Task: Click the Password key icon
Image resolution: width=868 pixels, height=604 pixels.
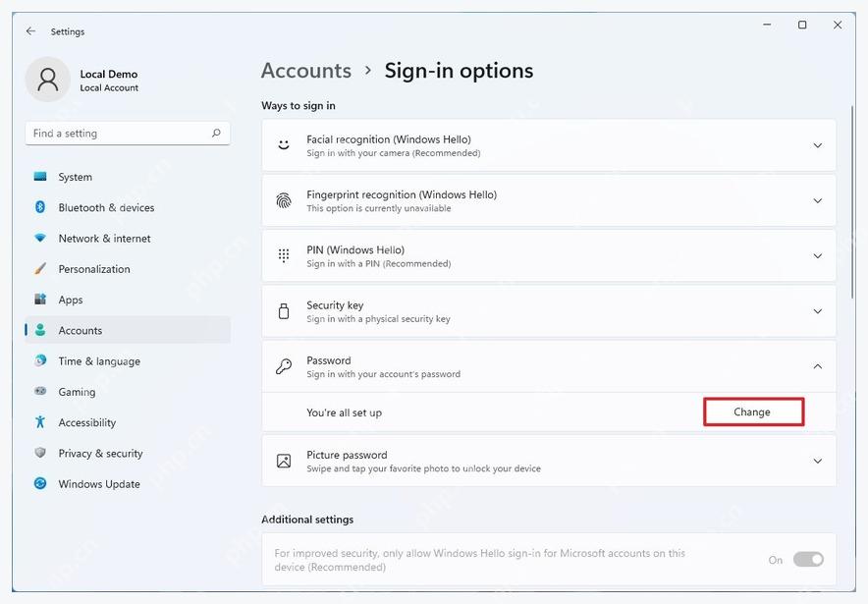Action: click(x=284, y=366)
